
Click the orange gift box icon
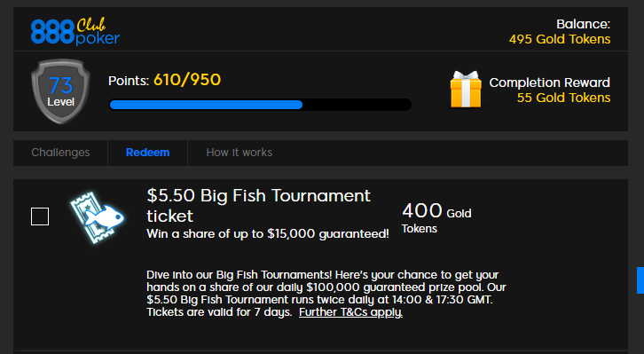point(466,90)
